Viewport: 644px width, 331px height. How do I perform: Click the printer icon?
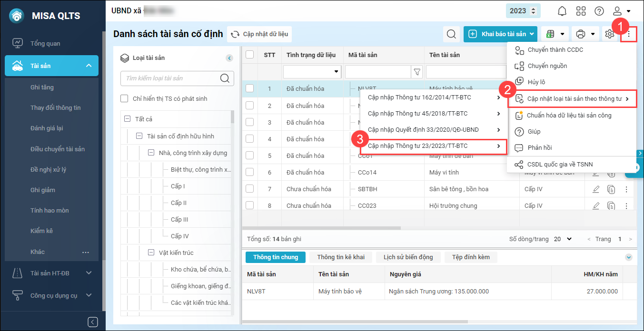pyautogui.click(x=580, y=34)
